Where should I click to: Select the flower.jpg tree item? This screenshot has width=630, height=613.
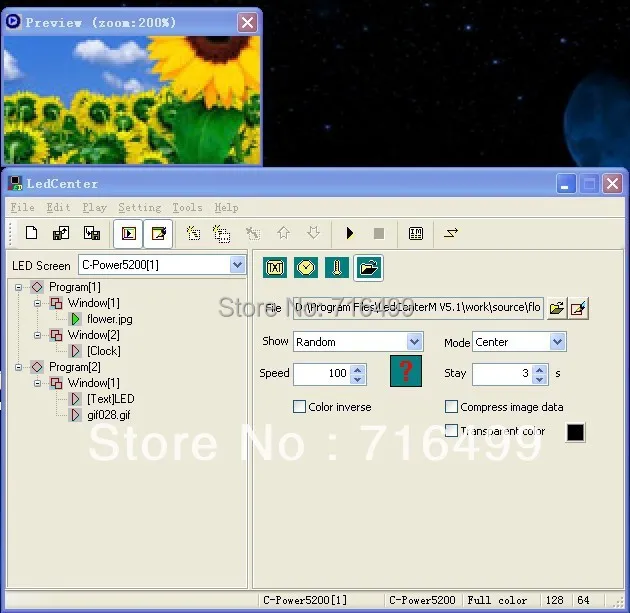pyautogui.click(x=110, y=319)
